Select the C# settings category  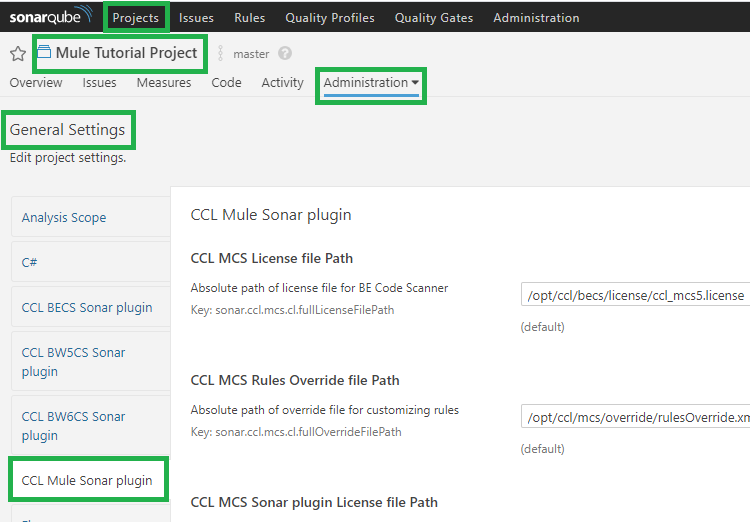91,262
